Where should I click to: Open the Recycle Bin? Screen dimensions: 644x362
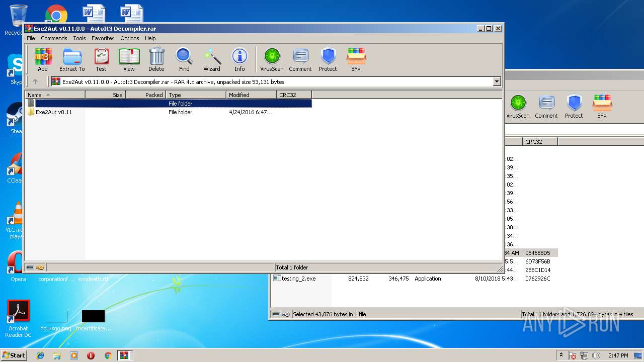(17, 20)
